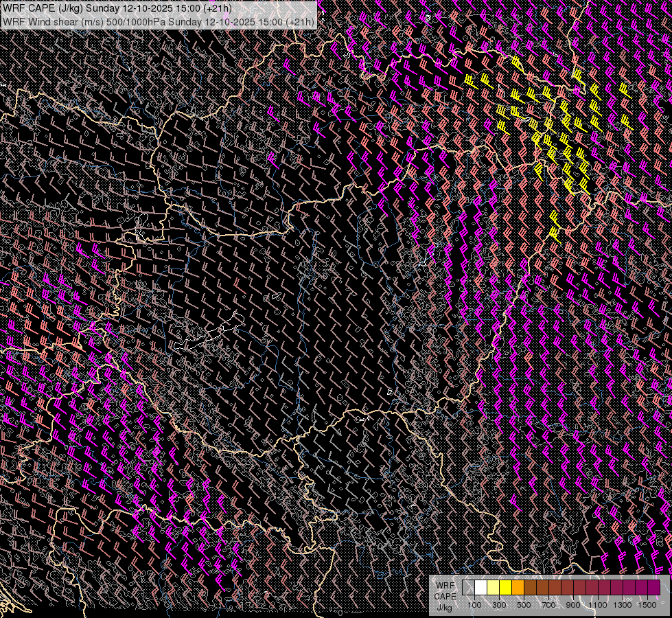This screenshot has height=618, width=672.
Task: Click the 700 legend tick label
Action: tap(548, 605)
